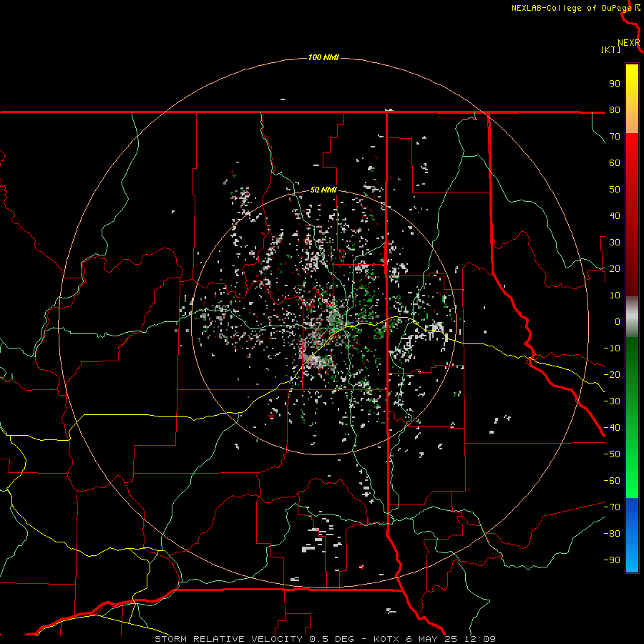Pick the blue segment of the color bar

coord(632,535)
